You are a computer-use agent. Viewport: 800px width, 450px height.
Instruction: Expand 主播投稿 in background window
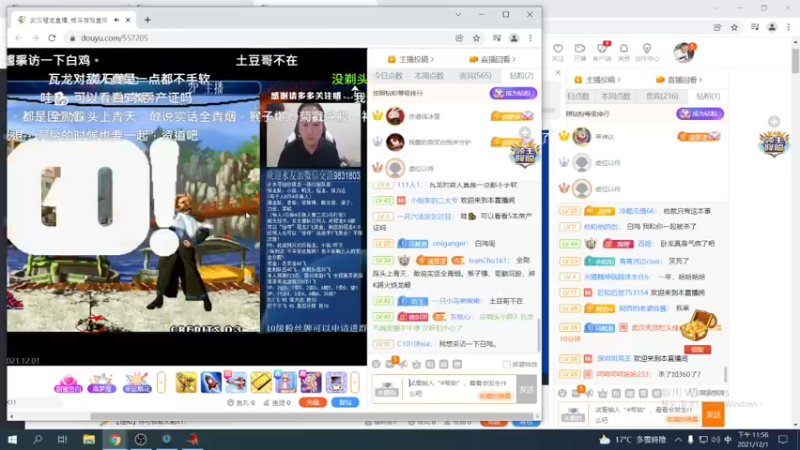click(597, 80)
